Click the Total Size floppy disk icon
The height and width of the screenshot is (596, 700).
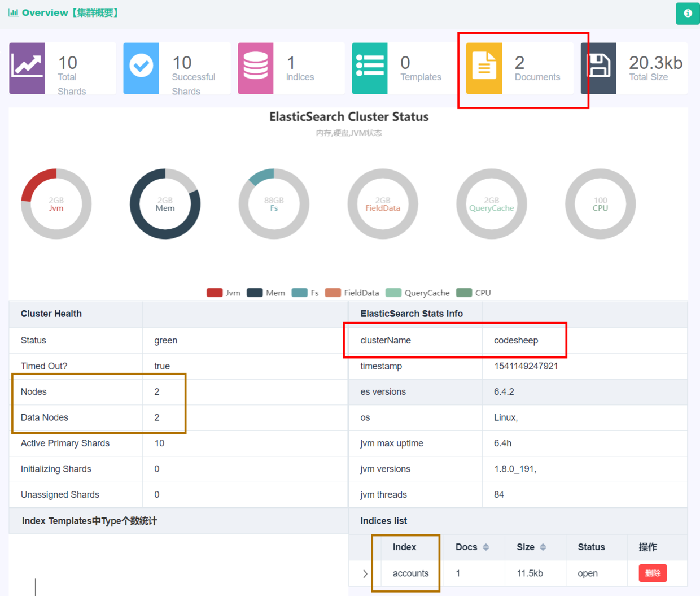[598, 68]
